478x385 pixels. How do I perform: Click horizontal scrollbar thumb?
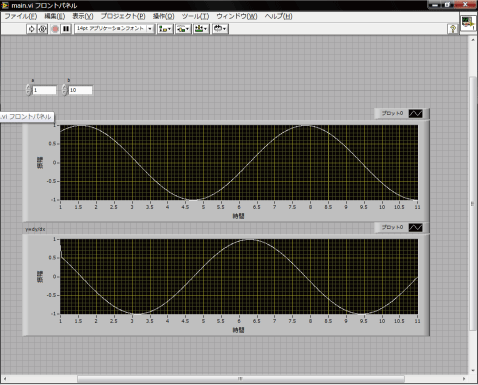pos(241,379)
